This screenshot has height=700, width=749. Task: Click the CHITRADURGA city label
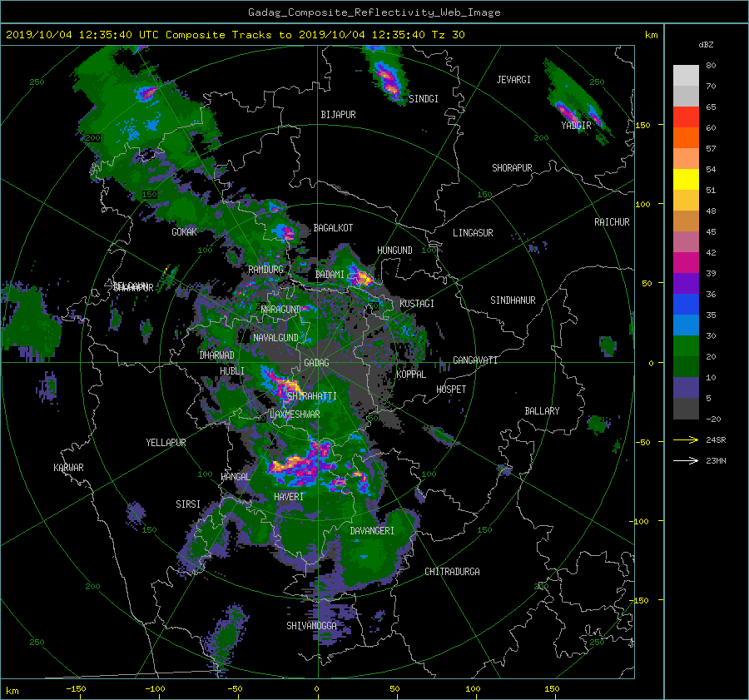coord(453,572)
